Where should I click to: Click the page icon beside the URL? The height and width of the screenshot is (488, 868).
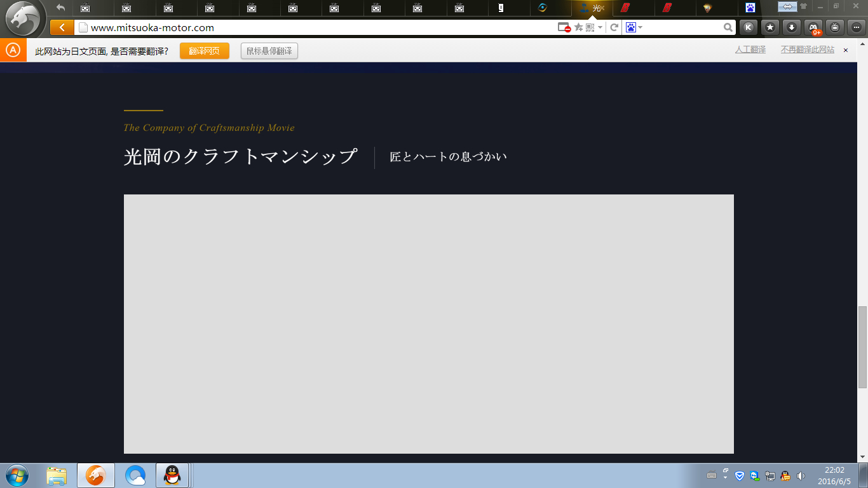[83, 27]
